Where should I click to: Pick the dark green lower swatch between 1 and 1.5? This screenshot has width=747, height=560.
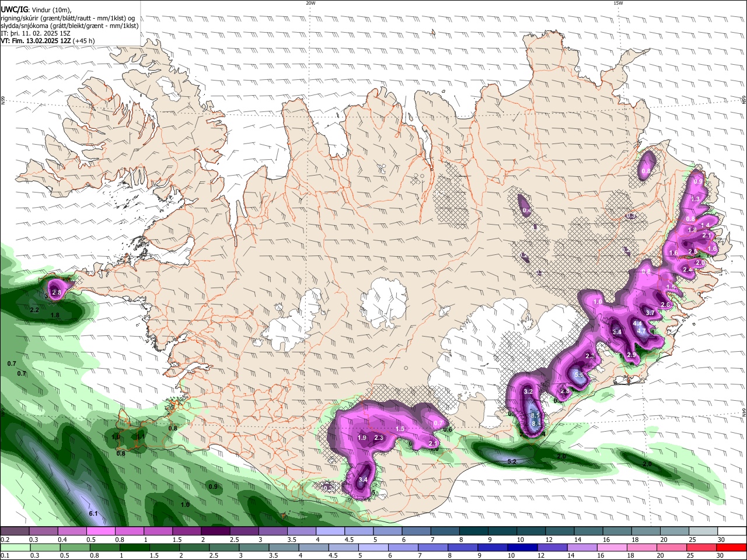tap(135, 547)
